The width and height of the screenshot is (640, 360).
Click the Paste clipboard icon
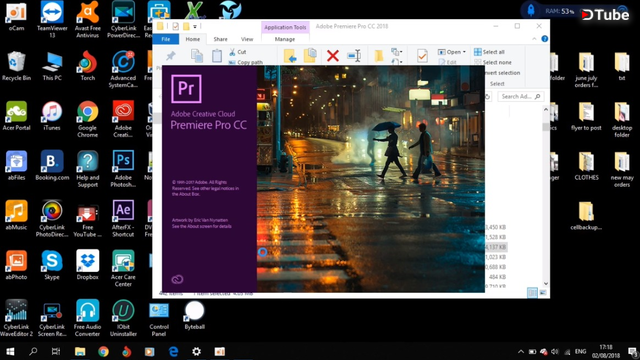tap(217, 56)
